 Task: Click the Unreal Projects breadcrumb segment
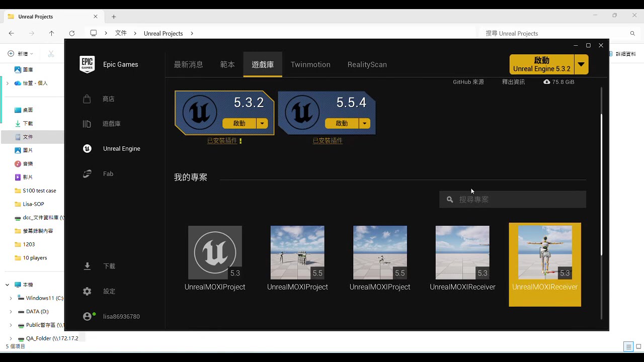coord(163,34)
